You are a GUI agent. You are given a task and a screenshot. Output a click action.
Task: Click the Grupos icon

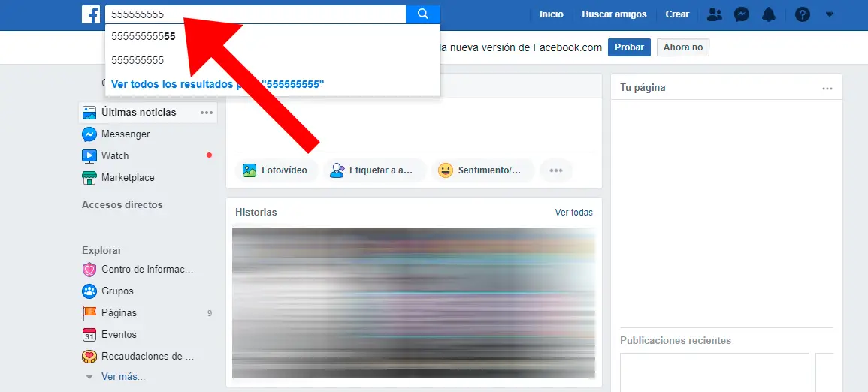point(89,291)
